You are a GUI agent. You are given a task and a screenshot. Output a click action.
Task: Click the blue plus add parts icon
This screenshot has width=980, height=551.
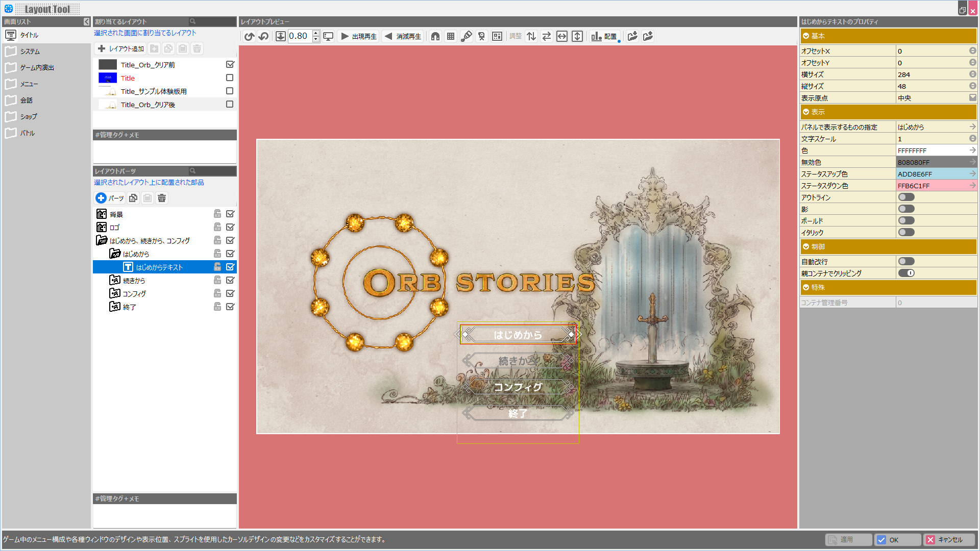101,198
